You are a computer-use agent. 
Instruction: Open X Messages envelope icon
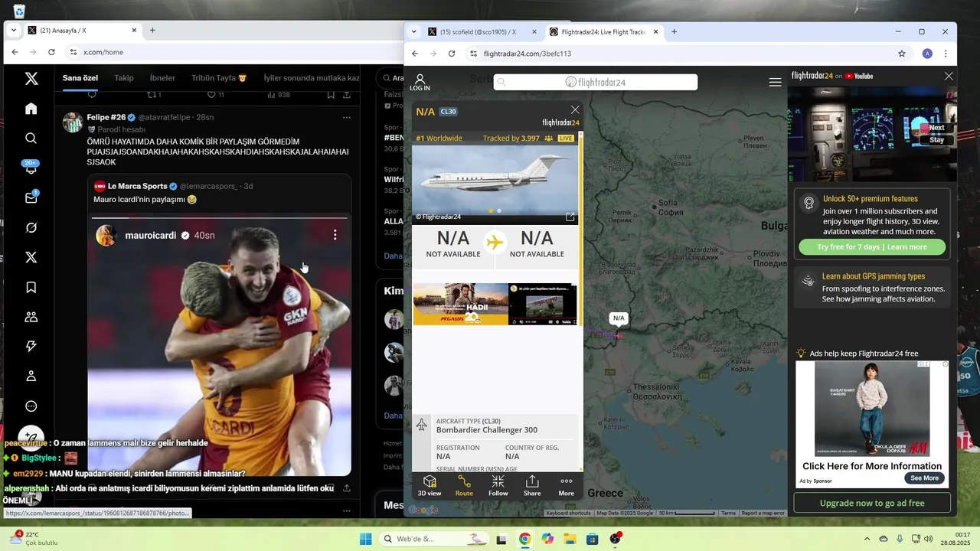pos(31,197)
